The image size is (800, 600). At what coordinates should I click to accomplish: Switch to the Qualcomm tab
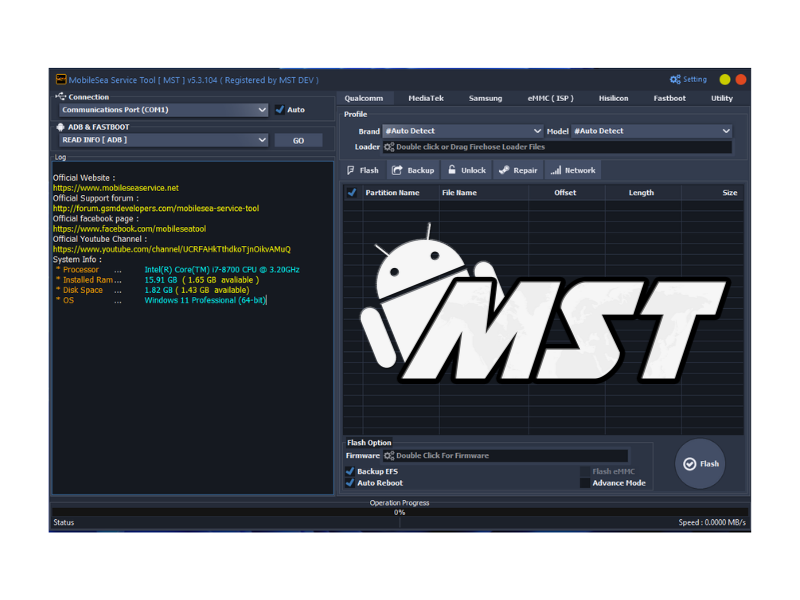pos(363,98)
